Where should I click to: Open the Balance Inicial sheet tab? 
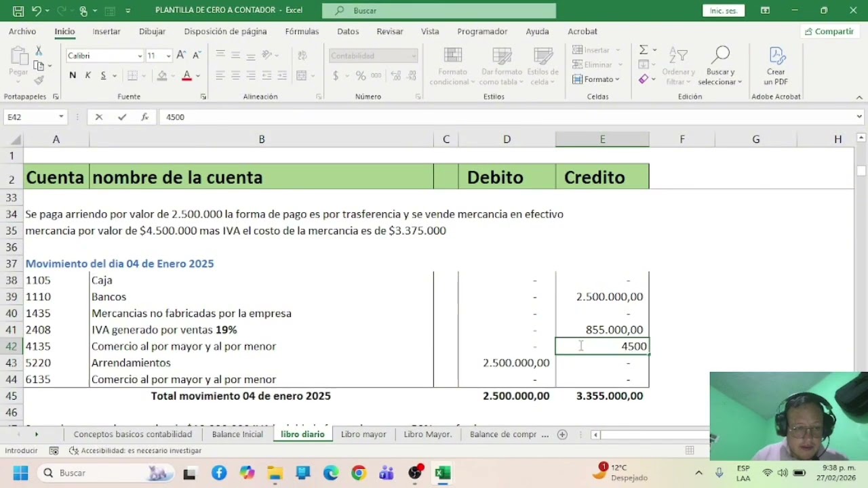pos(237,434)
